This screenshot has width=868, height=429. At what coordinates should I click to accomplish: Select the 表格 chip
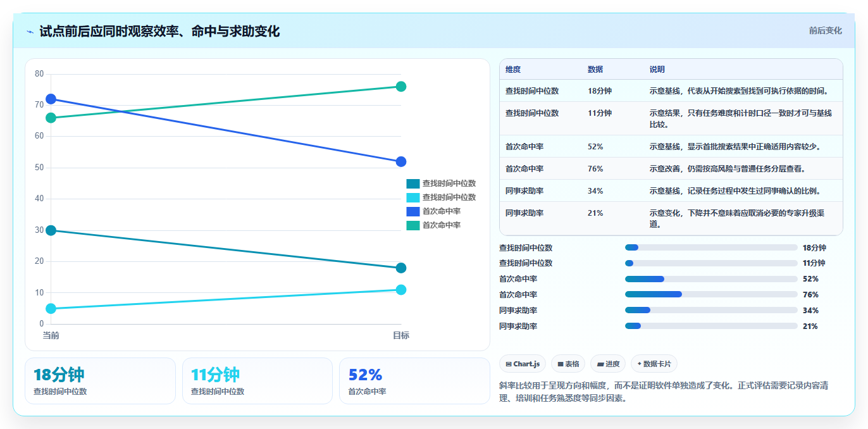568,364
